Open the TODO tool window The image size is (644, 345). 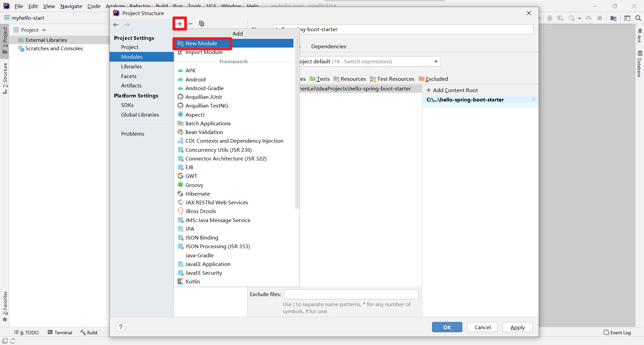(26, 333)
